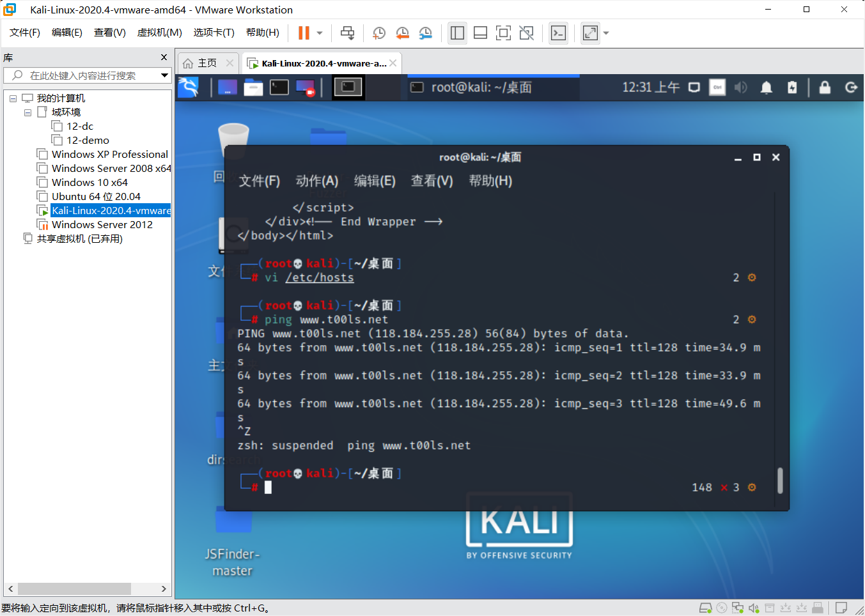Image resolution: width=865 pixels, height=616 pixels.
Task: Launch file manager from Kali panel
Action: (253, 87)
